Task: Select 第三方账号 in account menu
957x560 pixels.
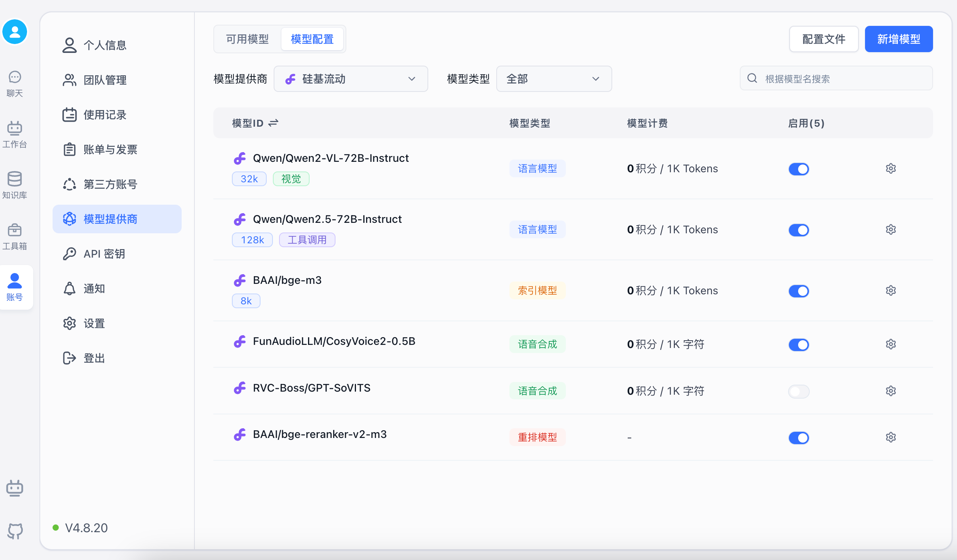Action: point(110,184)
